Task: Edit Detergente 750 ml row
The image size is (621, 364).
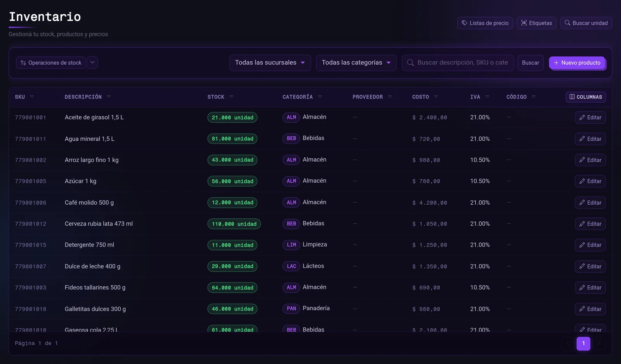Action: click(590, 245)
